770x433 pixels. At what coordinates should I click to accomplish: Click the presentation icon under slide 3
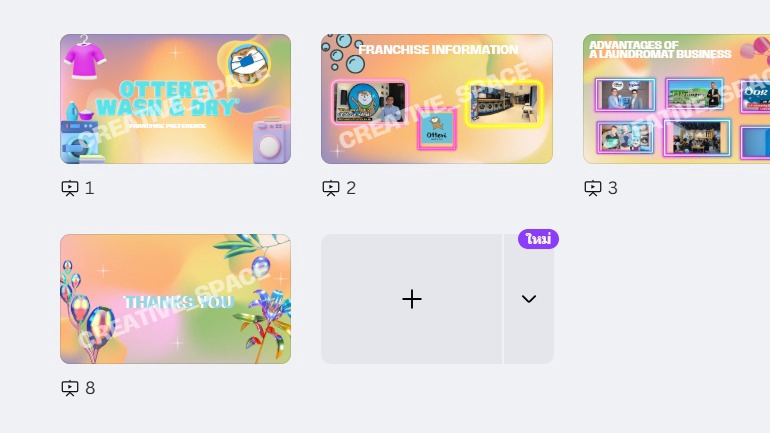[x=593, y=188]
